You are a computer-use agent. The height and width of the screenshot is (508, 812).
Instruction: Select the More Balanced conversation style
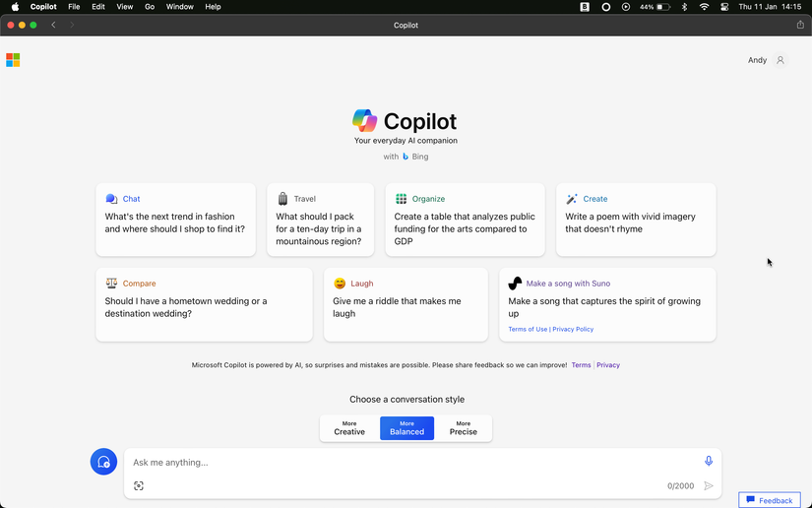click(406, 428)
